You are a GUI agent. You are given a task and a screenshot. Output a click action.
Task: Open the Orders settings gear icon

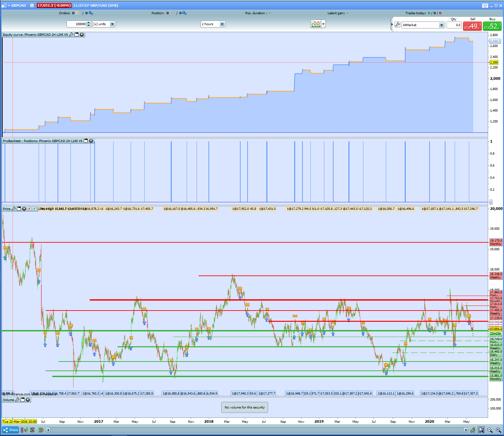pyautogui.click(x=90, y=13)
